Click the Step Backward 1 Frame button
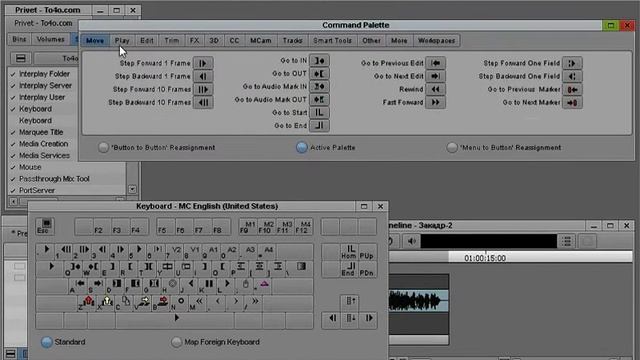This screenshot has height=360, width=640. click(203, 76)
